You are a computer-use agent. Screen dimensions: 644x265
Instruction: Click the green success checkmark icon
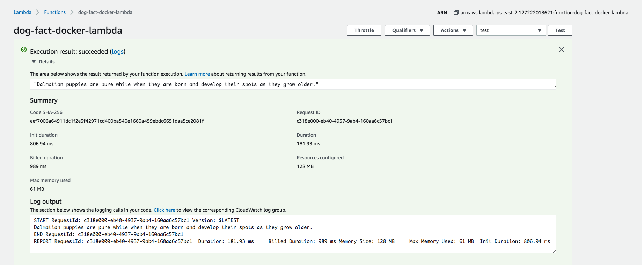coord(24,50)
